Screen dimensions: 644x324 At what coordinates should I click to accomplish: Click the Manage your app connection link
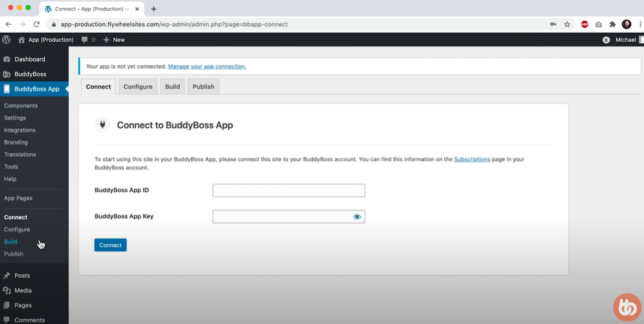(x=207, y=66)
